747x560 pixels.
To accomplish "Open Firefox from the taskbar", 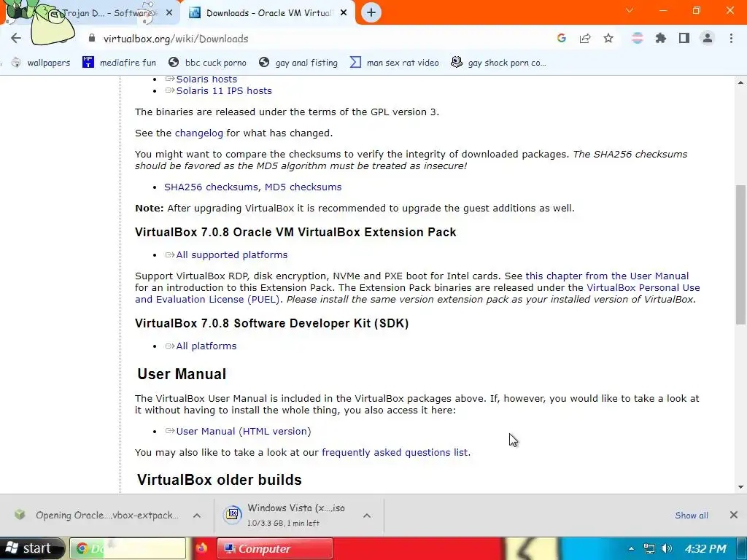I will (201, 548).
